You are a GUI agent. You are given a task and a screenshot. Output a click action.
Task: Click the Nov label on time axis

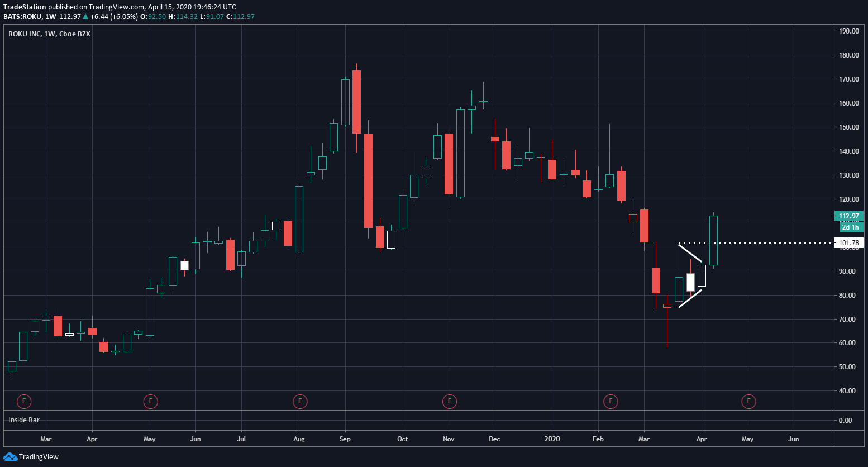click(x=449, y=439)
